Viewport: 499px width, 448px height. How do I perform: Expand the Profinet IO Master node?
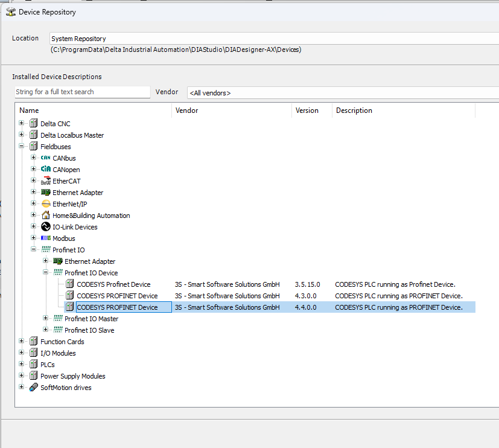[46, 319]
